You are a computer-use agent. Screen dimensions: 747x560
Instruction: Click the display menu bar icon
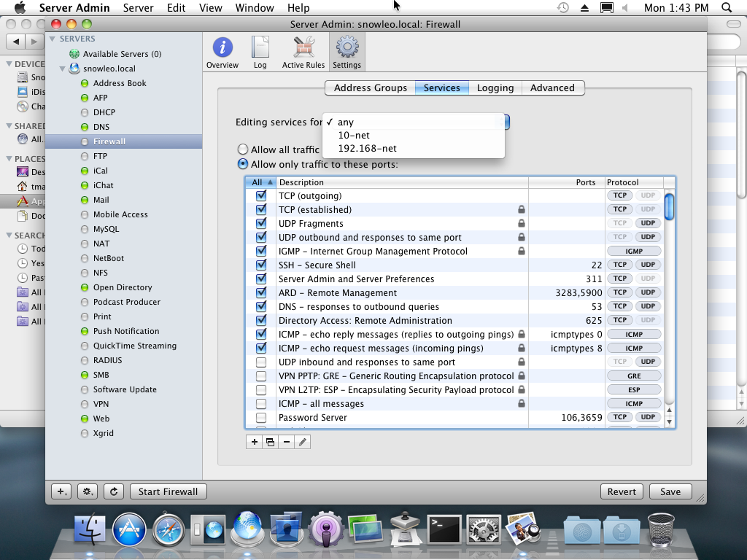click(606, 7)
